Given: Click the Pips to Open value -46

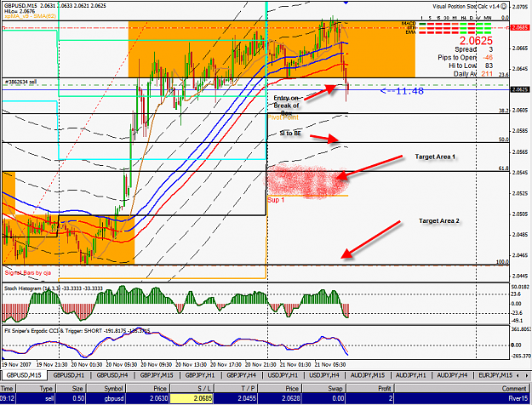Looking at the screenshot, I should pyautogui.click(x=489, y=57).
